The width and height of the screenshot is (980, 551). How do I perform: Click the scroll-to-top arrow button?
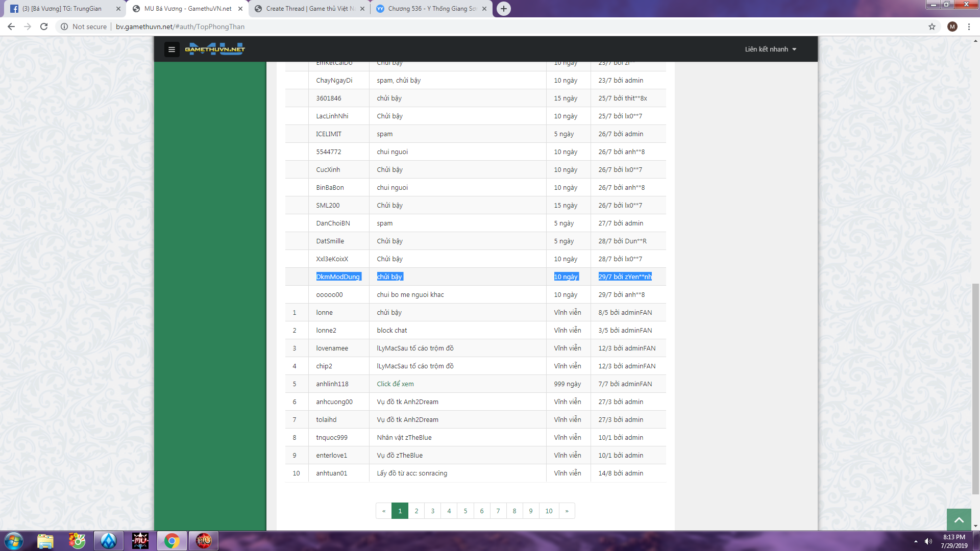click(959, 520)
